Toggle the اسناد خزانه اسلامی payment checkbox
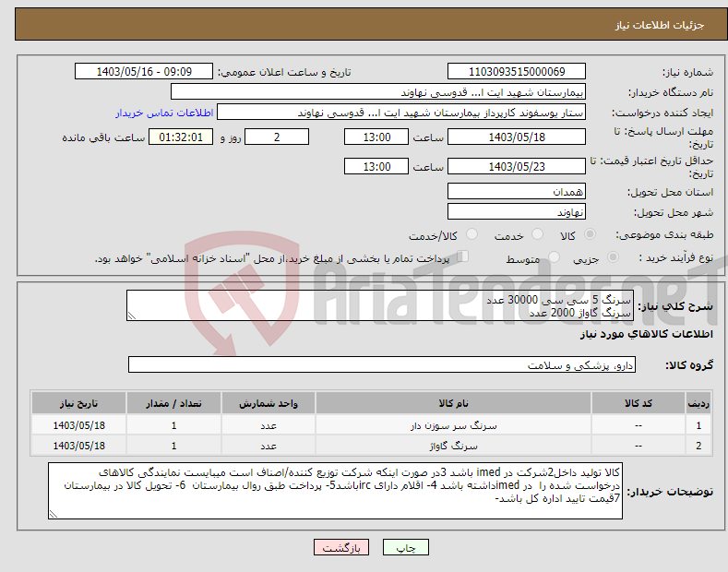728x572 pixels. coord(462,256)
